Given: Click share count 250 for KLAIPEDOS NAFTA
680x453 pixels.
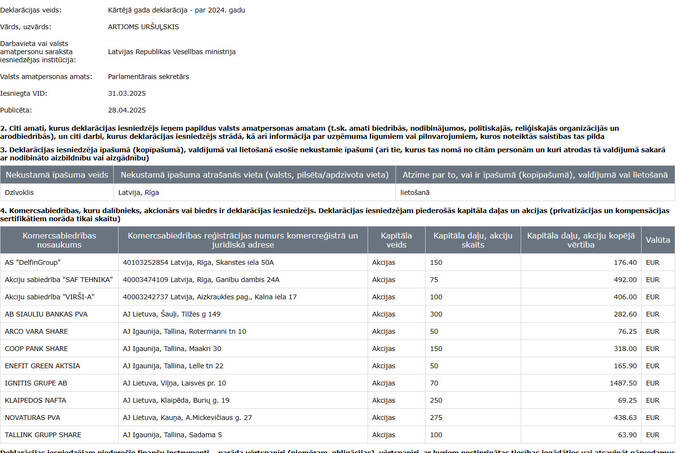Looking at the screenshot, I should pyautogui.click(x=436, y=400).
